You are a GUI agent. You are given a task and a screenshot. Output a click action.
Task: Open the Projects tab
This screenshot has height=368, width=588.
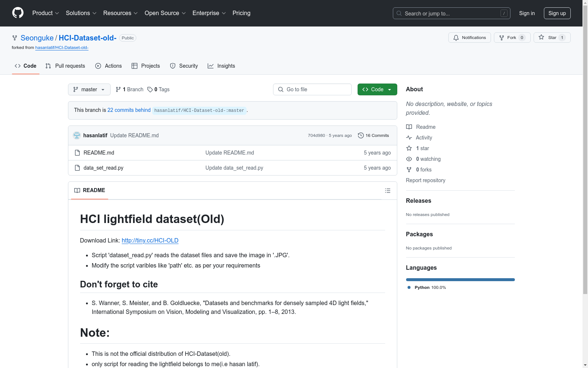pyautogui.click(x=146, y=66)
